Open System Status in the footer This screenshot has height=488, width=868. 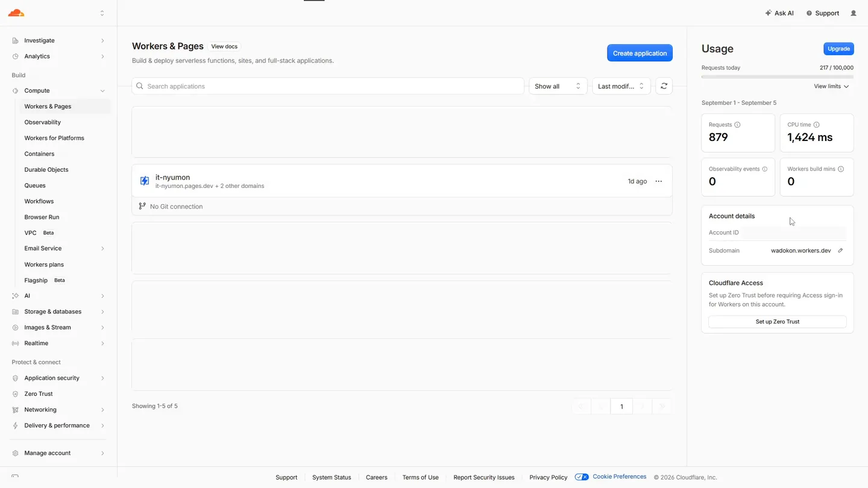click(332, 477)
